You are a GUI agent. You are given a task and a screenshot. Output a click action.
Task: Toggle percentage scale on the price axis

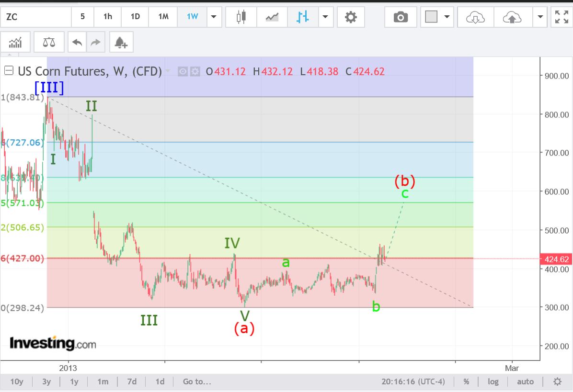tap(466, 381)
